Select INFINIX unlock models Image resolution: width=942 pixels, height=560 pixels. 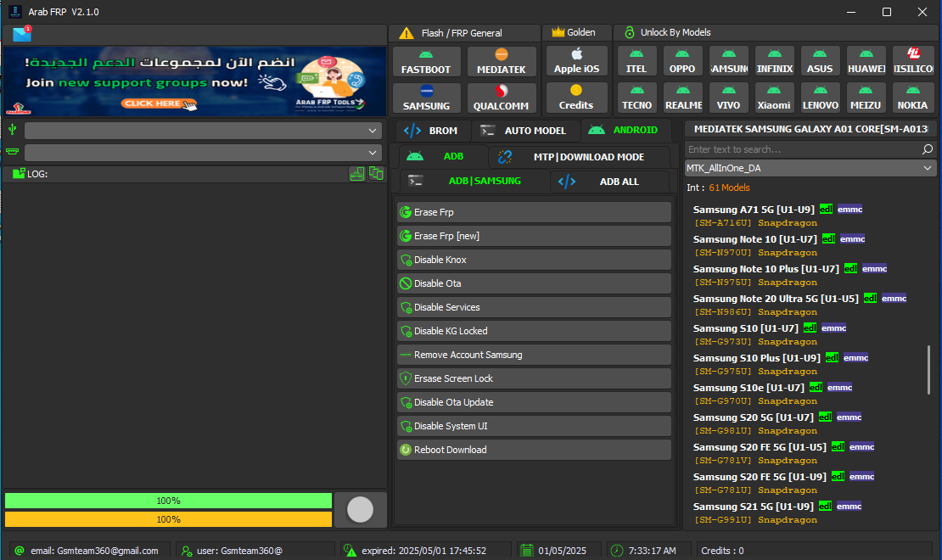tap(774, 61)
